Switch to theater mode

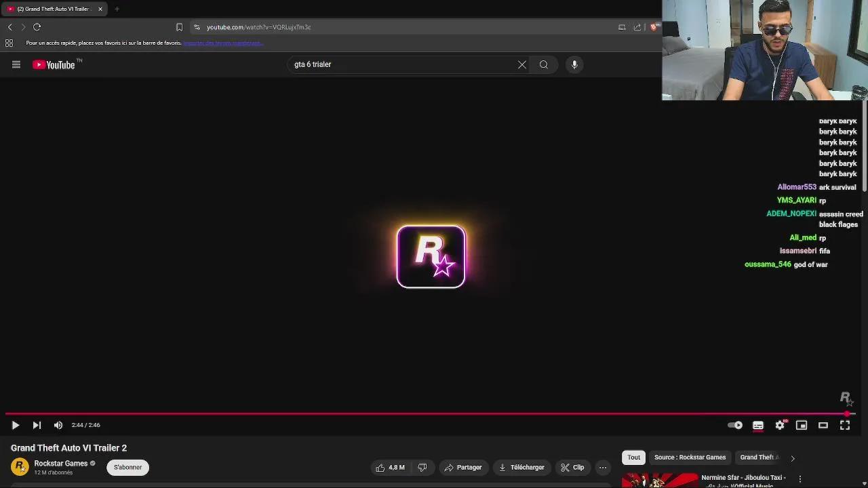coord(823,425)
